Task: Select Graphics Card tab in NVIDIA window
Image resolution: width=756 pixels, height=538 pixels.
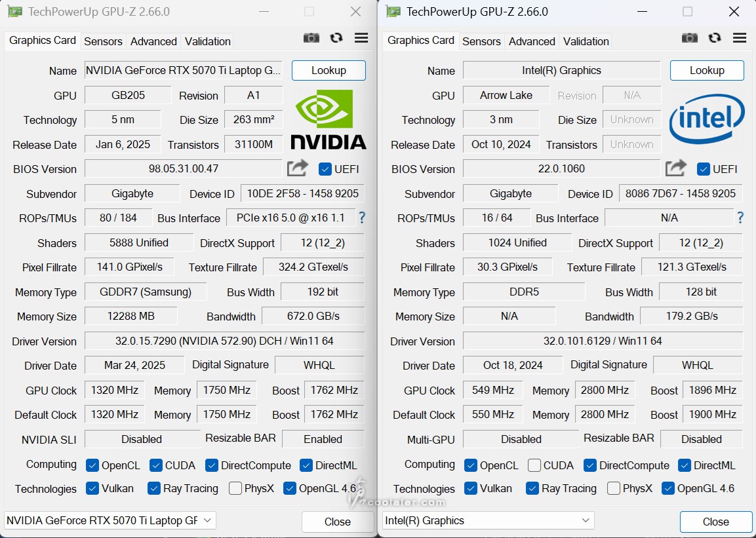Action: point(43,41)
